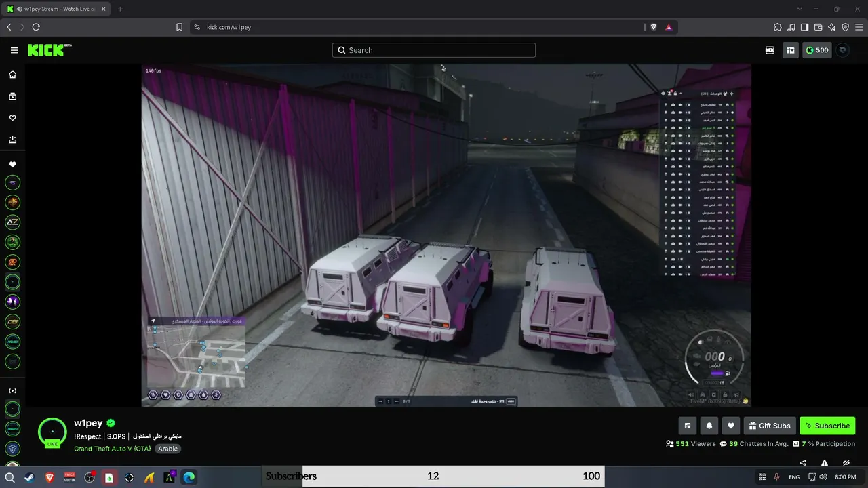Open Microsoft Edge from the taskbar
868x488 pixels.
189,477
